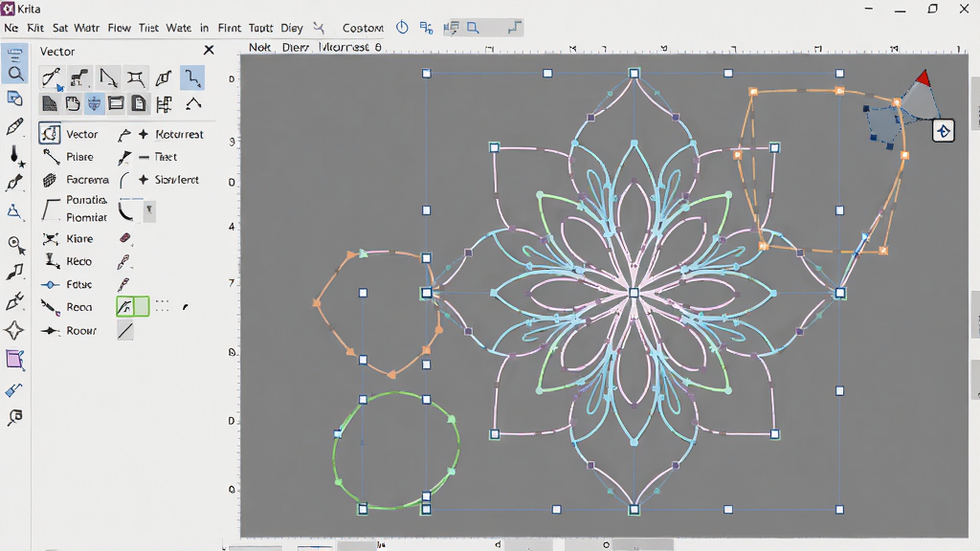This screenshot has width=980, height=551.
Task: Click the pink eraser icon next to Kiare
Action: (x=125, y=238)
